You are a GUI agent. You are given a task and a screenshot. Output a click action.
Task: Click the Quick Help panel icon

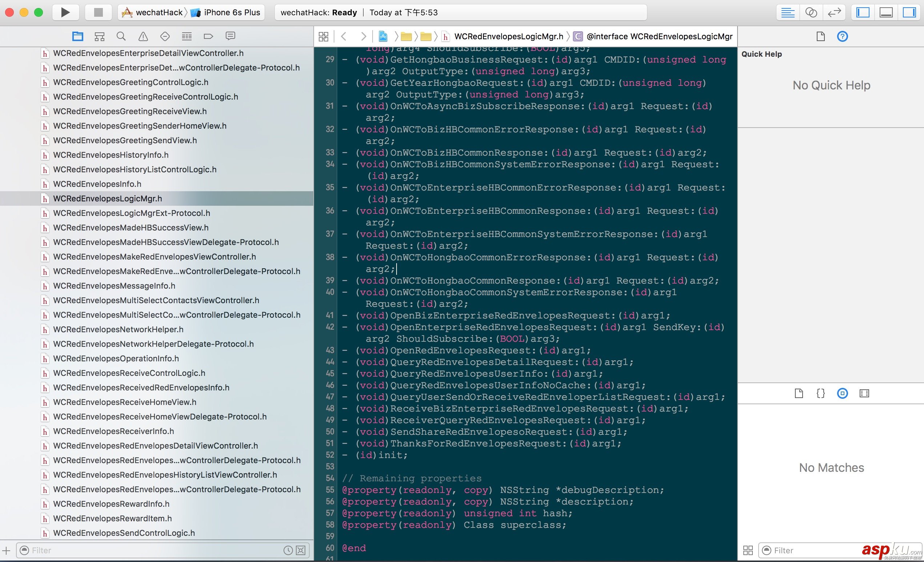pos(843,36)
